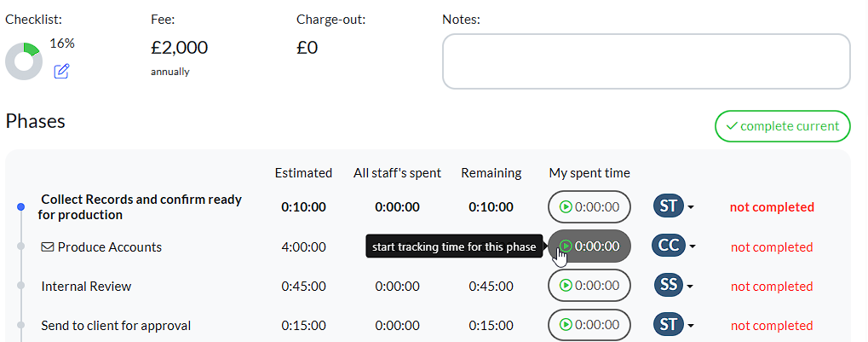Image resolution: width=868 pixels, height=342 pixels.
Task: Open Send to client for approval phase
Action: pyautogui.click(x=116, y=326)
